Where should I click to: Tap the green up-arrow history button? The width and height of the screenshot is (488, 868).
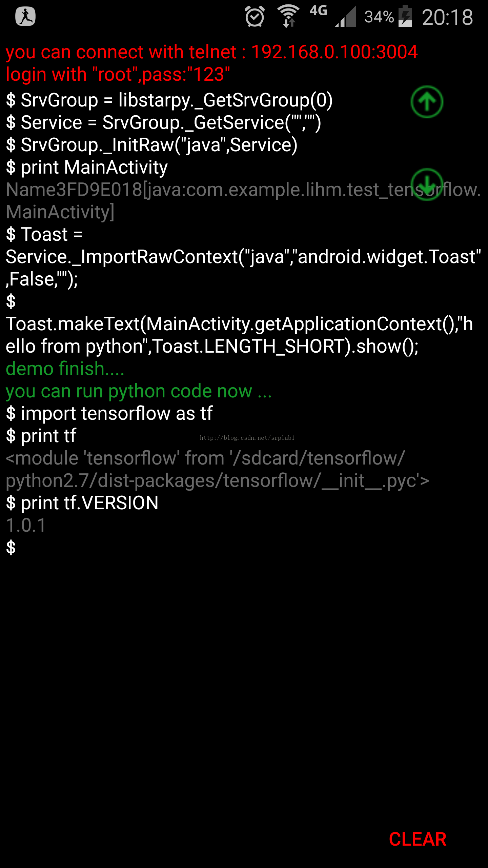coord(427,102)
